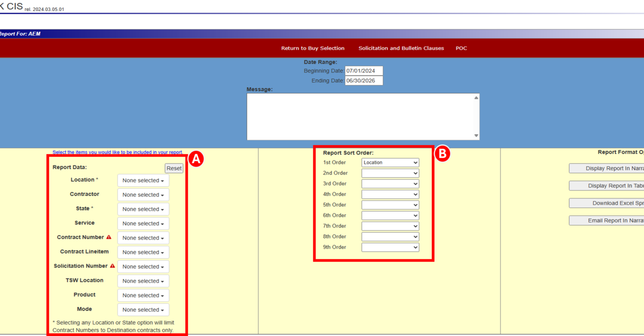This screenshot has height=336, width=644.
Task: Open Solicitation and Bulletin Clauses
Action: [x=401, y=48]
